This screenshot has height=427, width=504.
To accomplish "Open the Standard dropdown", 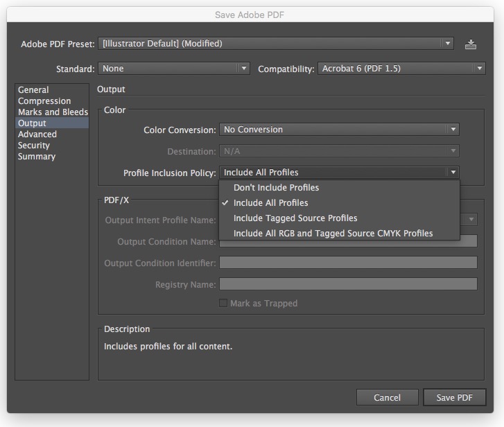I will (174, 69).
